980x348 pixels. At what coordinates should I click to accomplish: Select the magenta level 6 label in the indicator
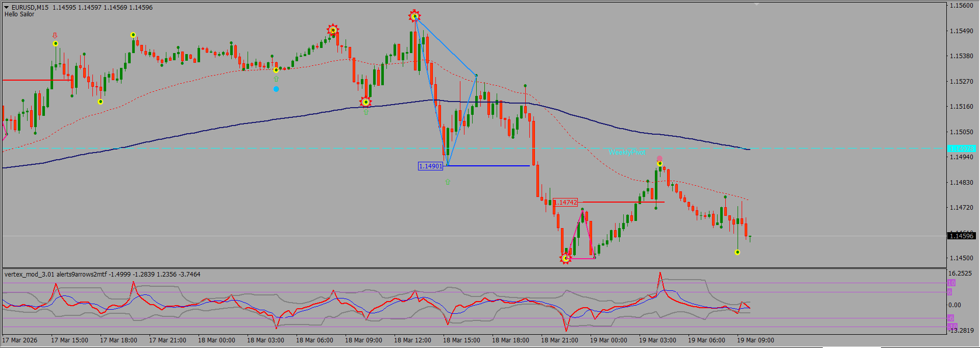pos(949,292)
